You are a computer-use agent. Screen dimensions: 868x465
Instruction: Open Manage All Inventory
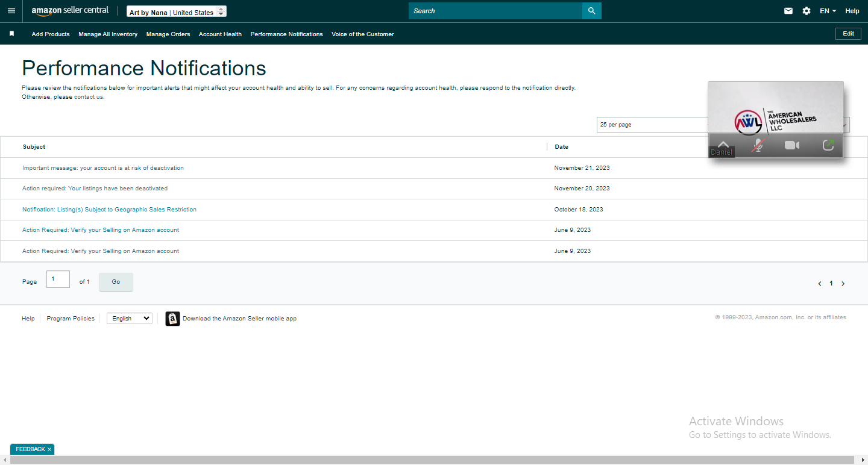click(x=108, y=34)
